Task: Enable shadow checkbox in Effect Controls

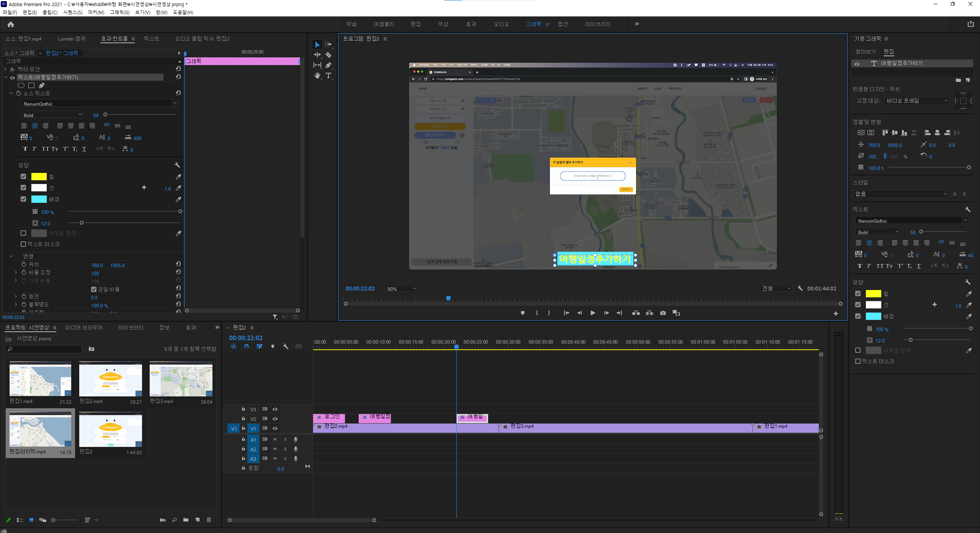Action: click(23, 233)
